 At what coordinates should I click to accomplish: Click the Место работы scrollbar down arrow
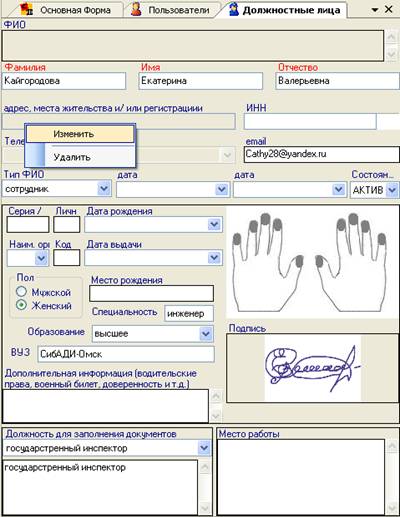point(393,509)
